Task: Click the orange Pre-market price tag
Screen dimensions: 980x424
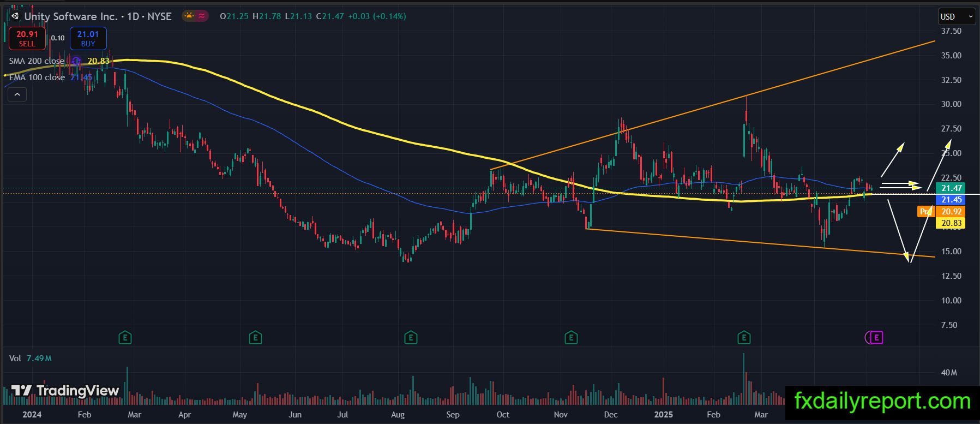Action: point(925,212)
